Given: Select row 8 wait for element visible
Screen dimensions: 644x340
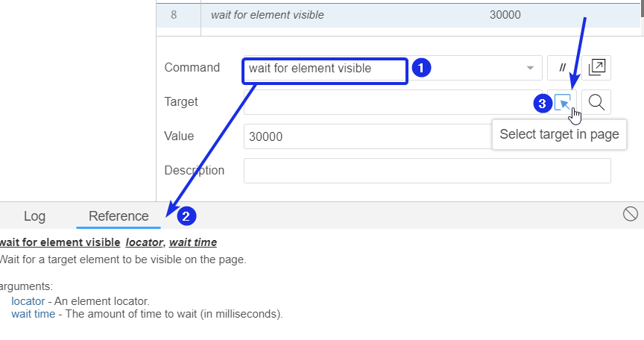Looking at the screenshot, I should pos(397,15).
